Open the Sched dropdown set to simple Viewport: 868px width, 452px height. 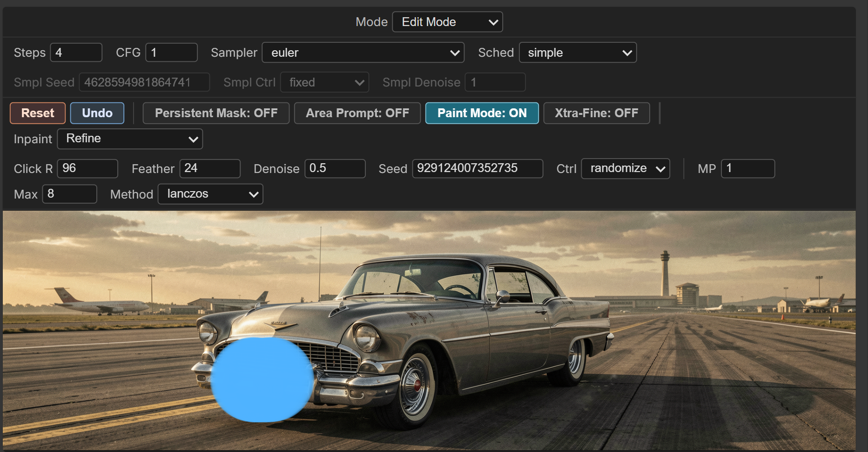578,53
